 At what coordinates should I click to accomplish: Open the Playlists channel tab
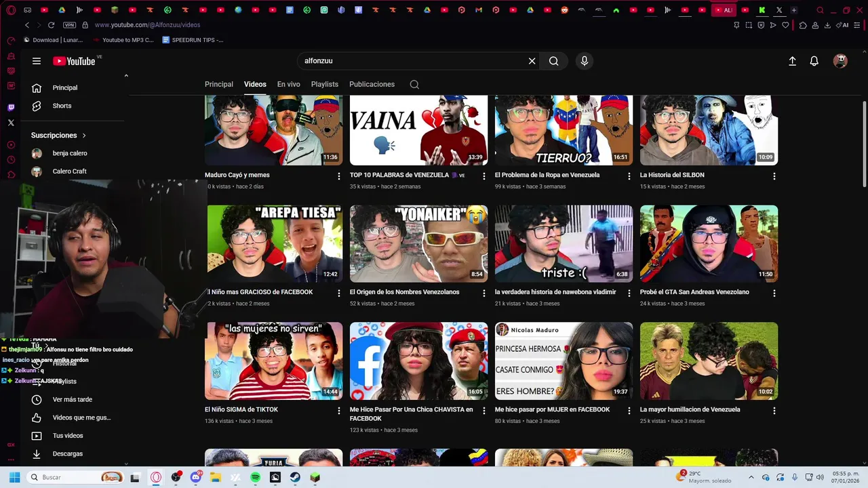[325, 85]
